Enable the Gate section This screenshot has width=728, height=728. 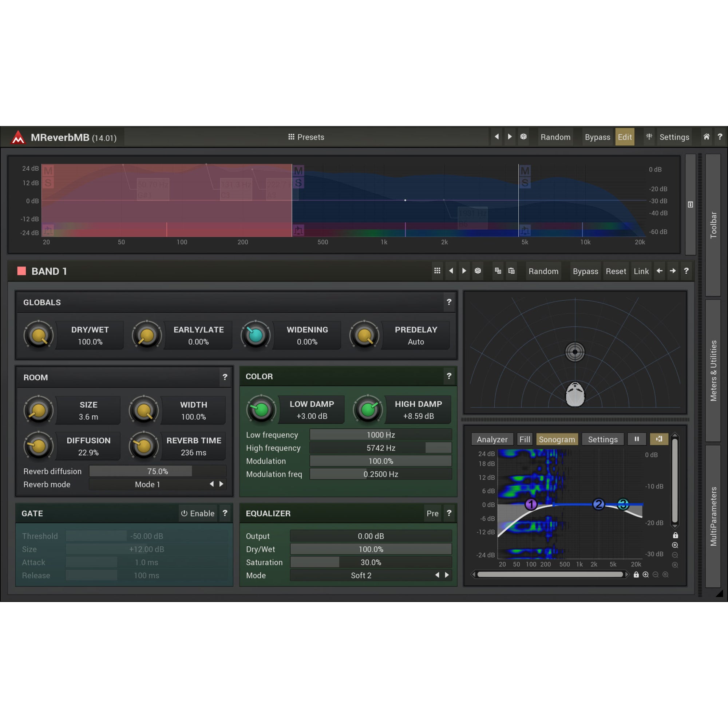coord(197,513)
